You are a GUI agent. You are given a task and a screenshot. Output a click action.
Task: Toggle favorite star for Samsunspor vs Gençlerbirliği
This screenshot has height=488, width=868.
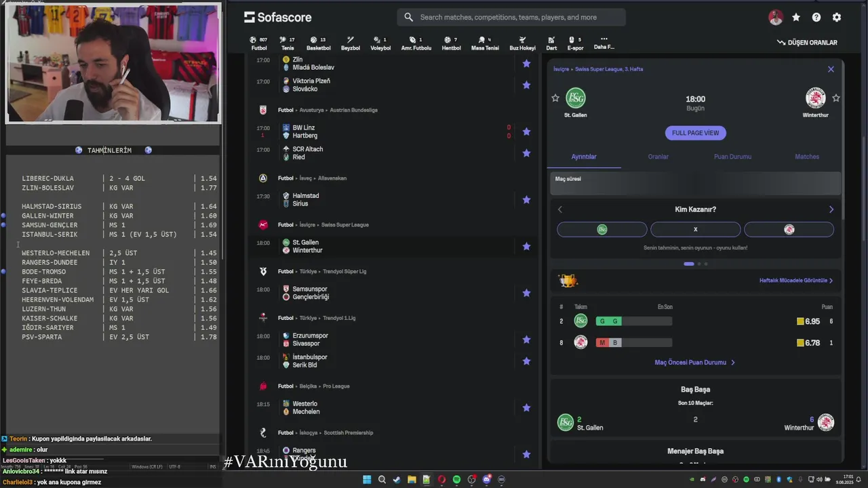tap(526, 293)
